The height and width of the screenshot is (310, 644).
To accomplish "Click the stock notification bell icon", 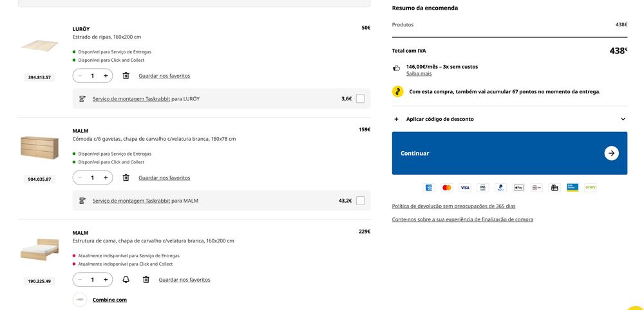I will (126, 280).
